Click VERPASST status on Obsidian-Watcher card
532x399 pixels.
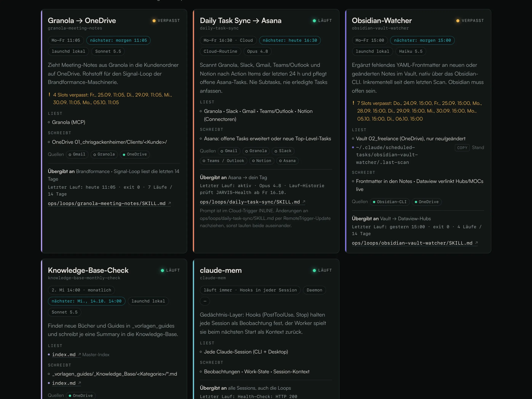tap(470, 21)
